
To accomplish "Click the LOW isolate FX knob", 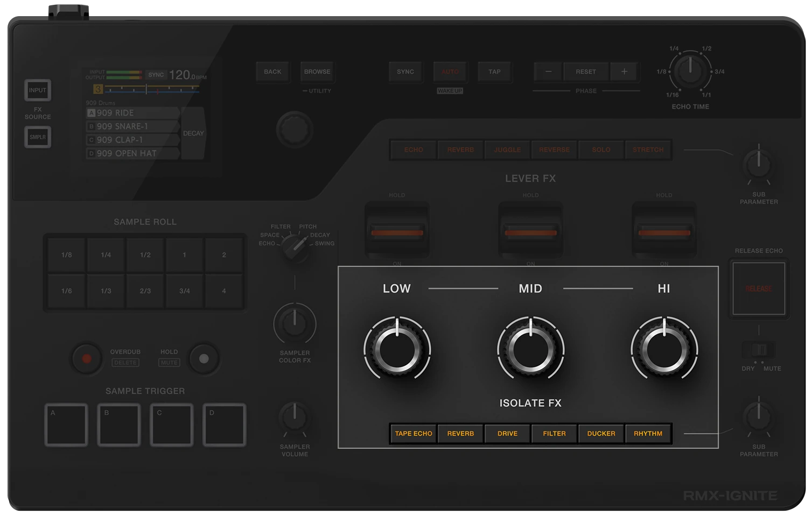I will pos(397,349).
